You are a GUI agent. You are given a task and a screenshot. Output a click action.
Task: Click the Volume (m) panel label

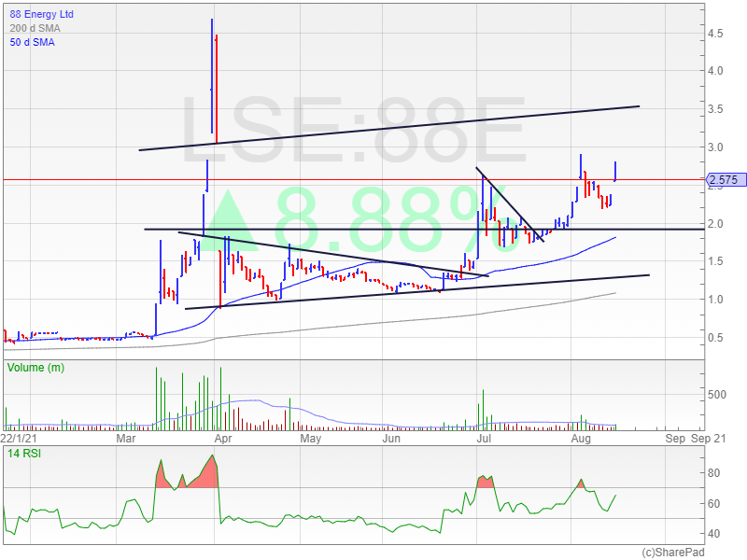(x=35, y=368)
